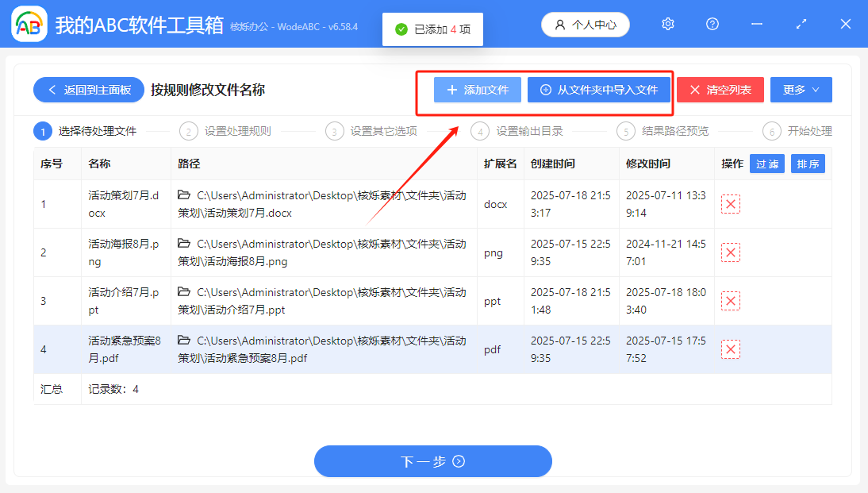The height and width of the screenshot is (493, 868).
Task: Click the 添加文件 button
Action: pyautogui.click(x=477, y=90)
